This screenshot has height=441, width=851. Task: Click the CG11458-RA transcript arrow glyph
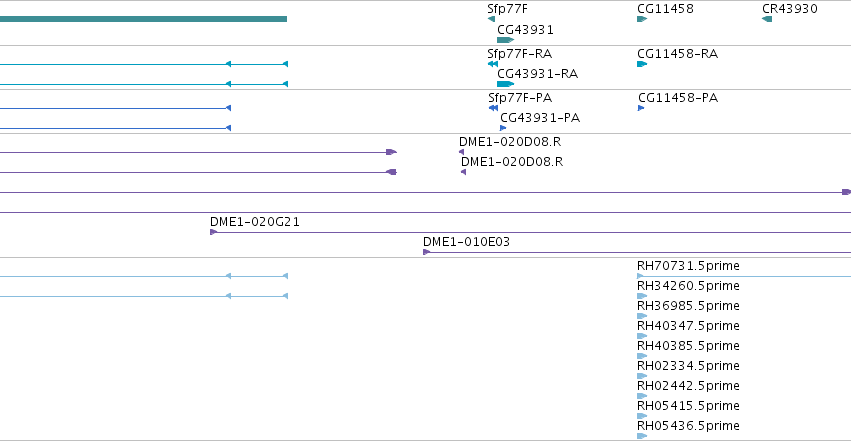pos(642,64)
